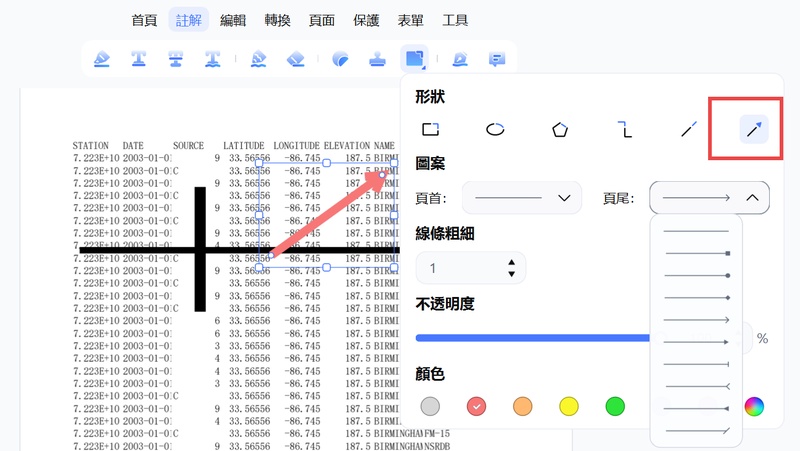Select the red arrow annotation body
This screenshot has height=451, width=800.
pyautogui.click(x=327, y=215)
